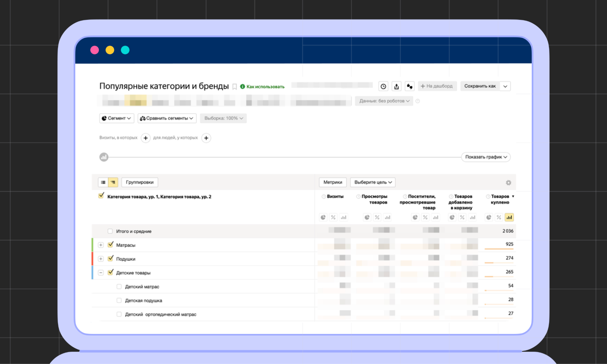Click the Группировки button
This screenshot has width=607, height=364.
[140, 182]
